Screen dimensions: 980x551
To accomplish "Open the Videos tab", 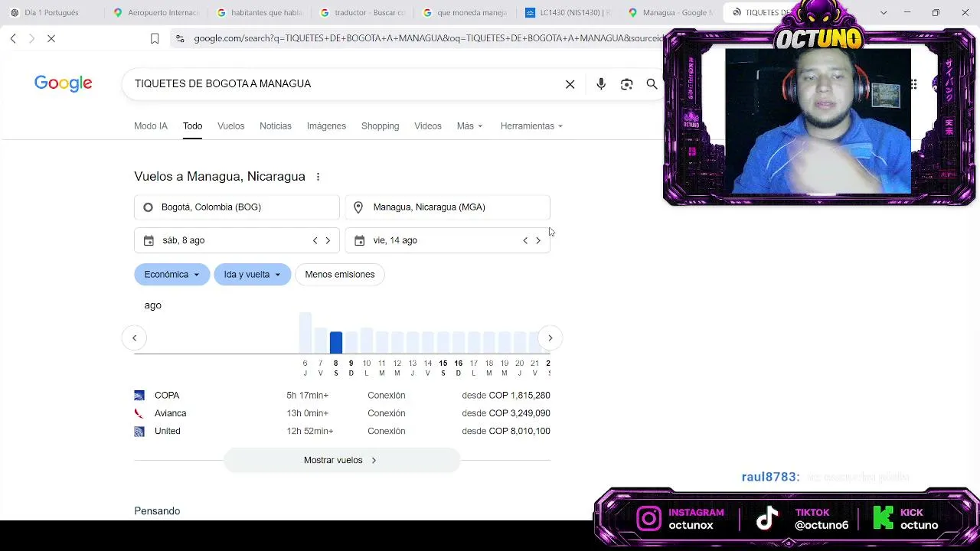I will (x=428, y=126).
